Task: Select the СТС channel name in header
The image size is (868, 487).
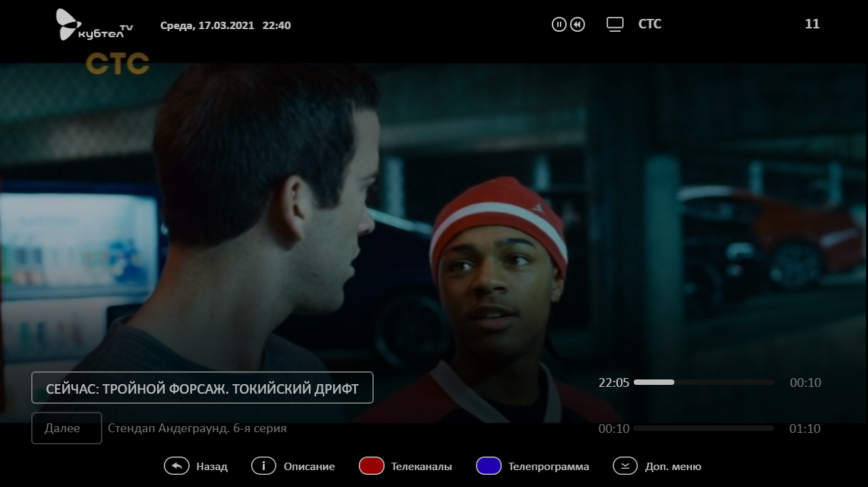Action: point(649,24)
